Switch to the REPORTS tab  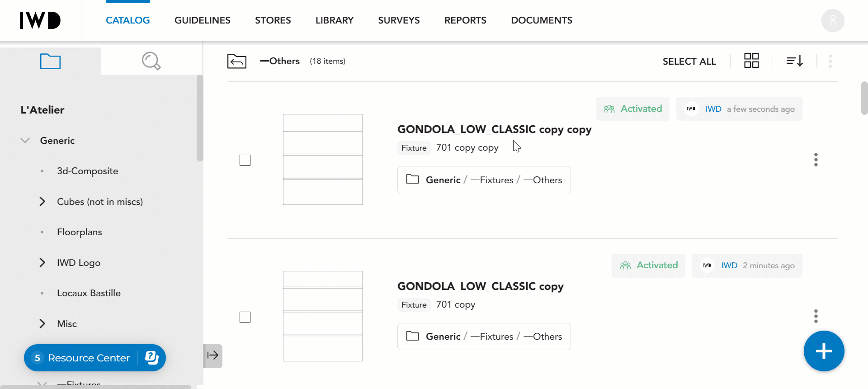click(x=465, y=20)
